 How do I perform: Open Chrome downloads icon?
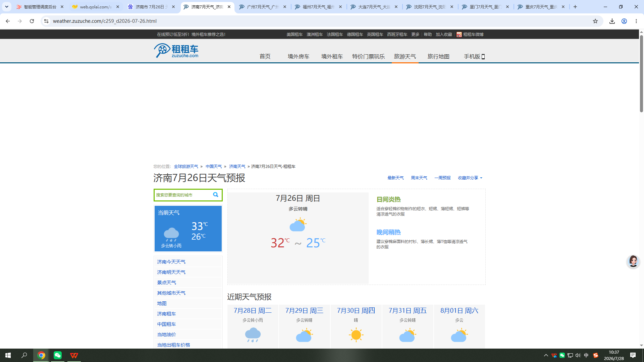(612, 21)
